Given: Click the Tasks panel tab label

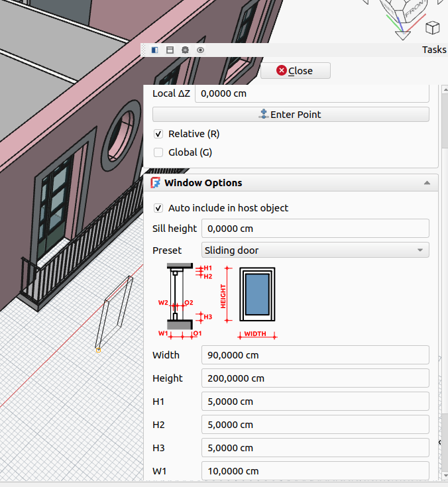Looking at the screenshot, I should pyautogui.click(x=434, y=50).
